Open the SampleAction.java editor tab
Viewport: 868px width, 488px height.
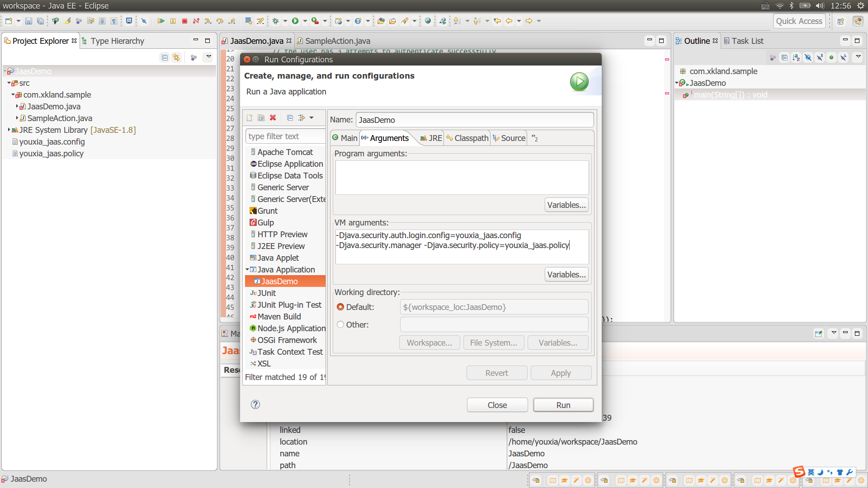tap(337, 41)
